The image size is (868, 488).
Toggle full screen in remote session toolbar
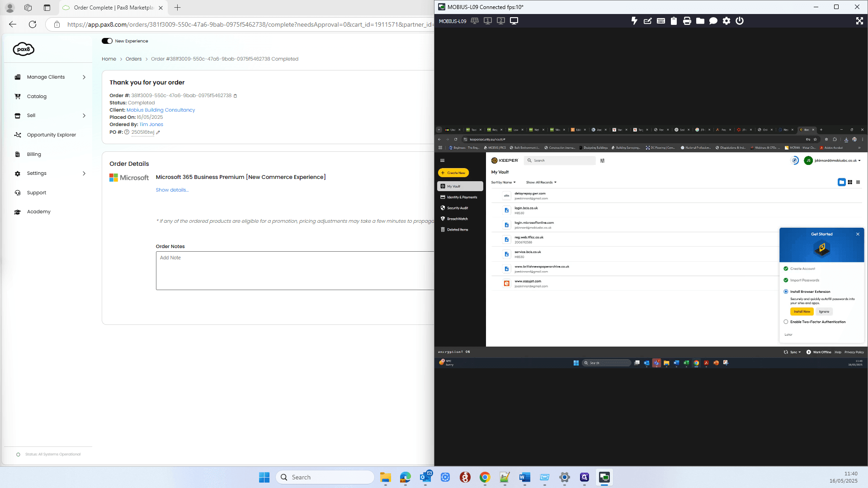[859, 21]
